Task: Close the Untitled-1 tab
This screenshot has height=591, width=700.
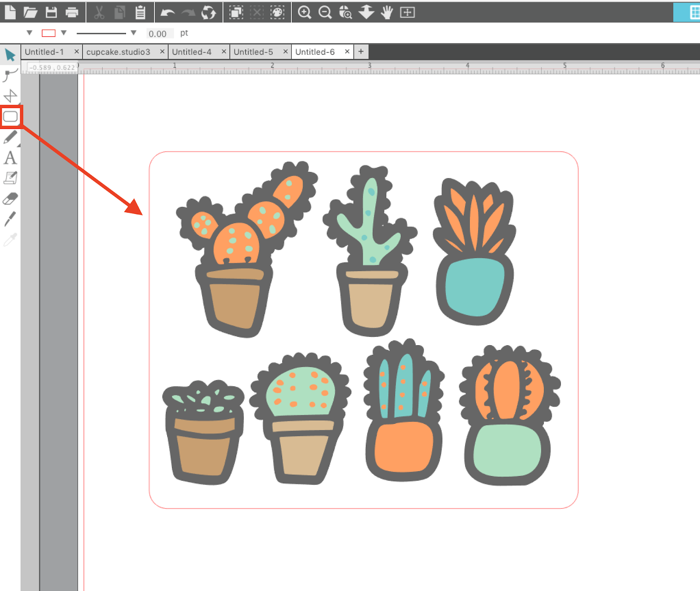Action: (x=77, y=52)
